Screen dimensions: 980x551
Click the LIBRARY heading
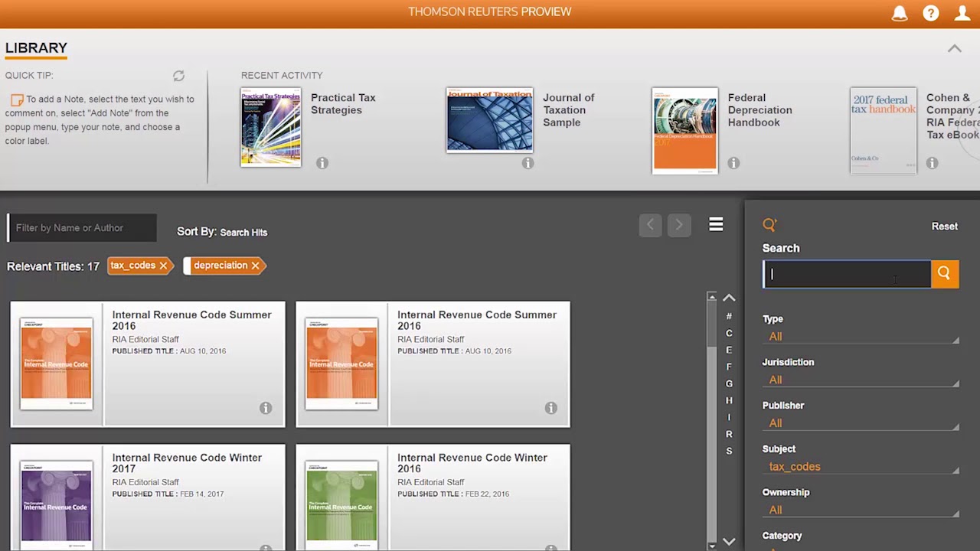coord(36,48)
